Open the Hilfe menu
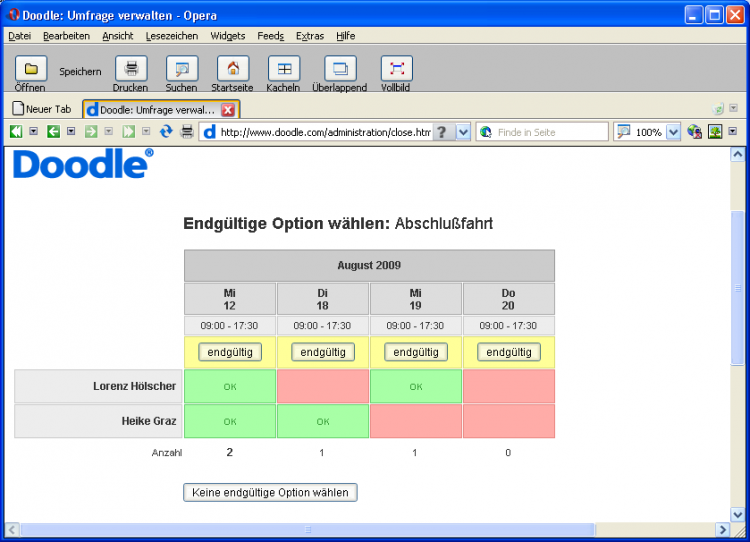 345,36
